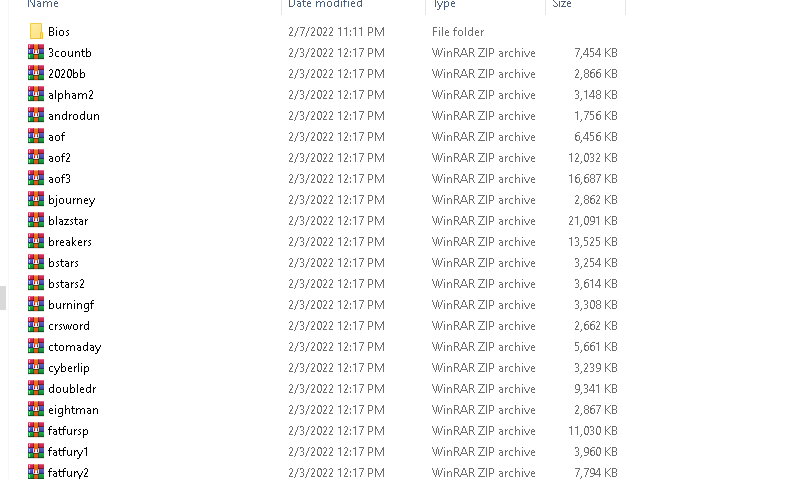
Task: Click the 3countb ZIP archive icon
Action: (x=36, y=53)
